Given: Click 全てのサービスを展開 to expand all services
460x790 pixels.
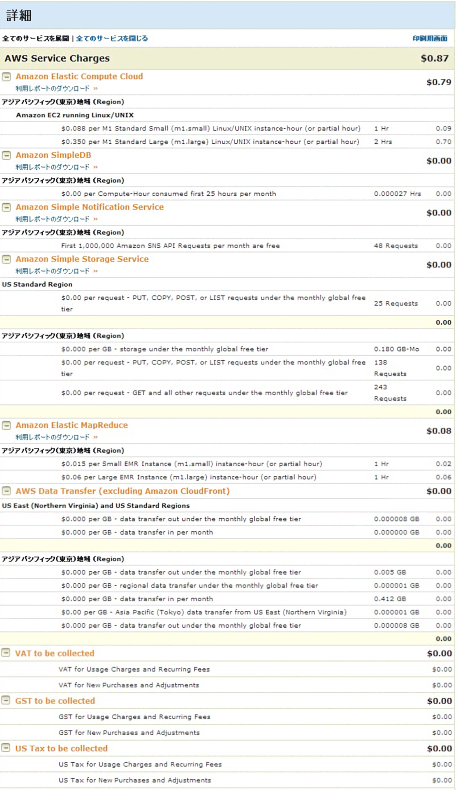Looking at the screenshot, I should coord(35,38).
